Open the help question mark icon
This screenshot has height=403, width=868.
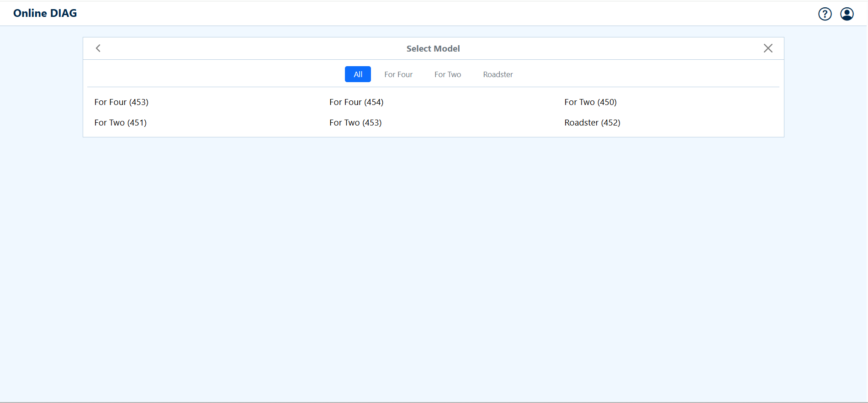825,14
